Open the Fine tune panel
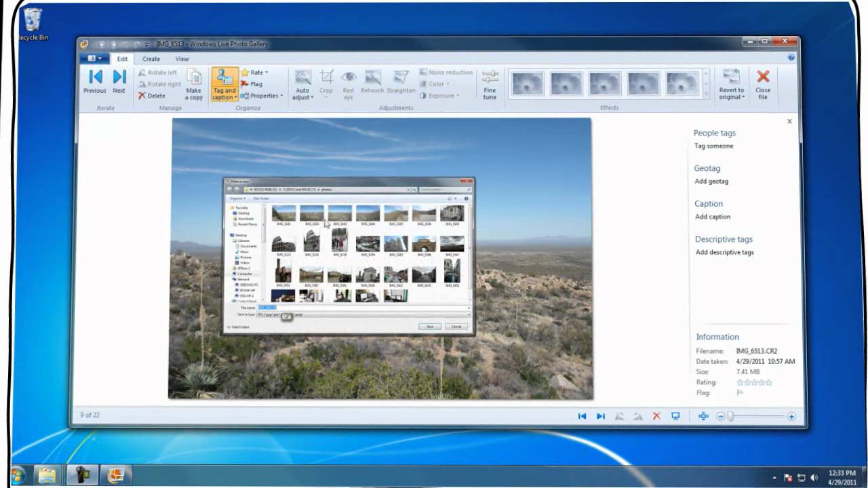 click(490, 85)
